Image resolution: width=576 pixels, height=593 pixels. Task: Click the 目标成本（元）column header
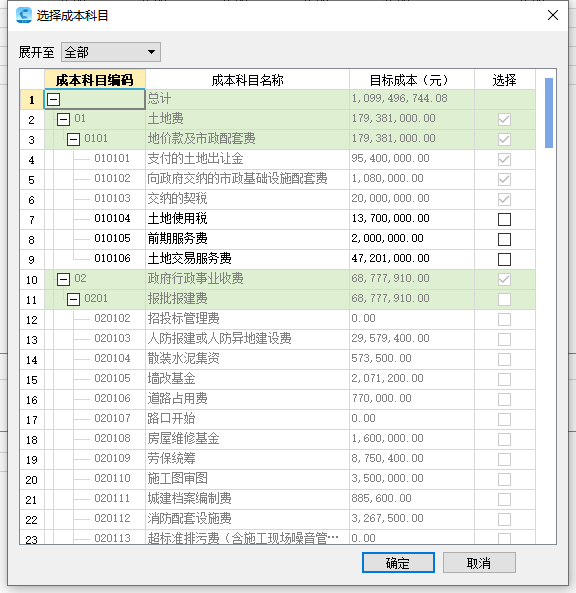coord(411,80)
